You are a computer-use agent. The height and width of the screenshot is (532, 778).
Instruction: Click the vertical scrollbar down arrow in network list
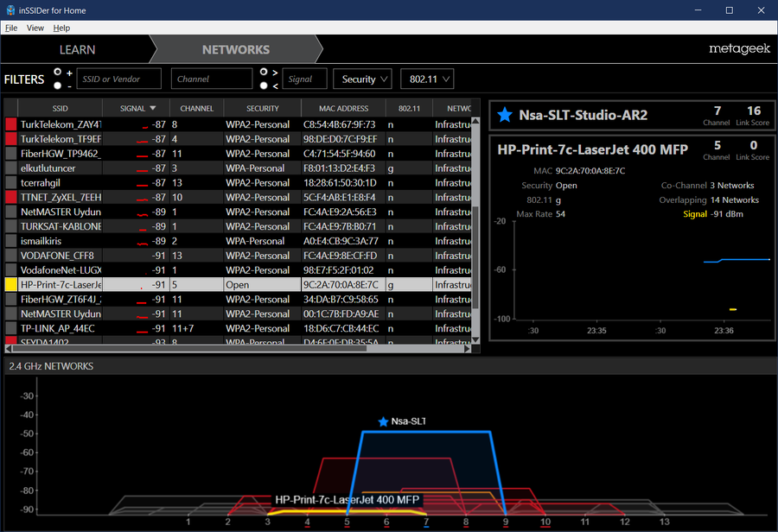pos(475,340)
